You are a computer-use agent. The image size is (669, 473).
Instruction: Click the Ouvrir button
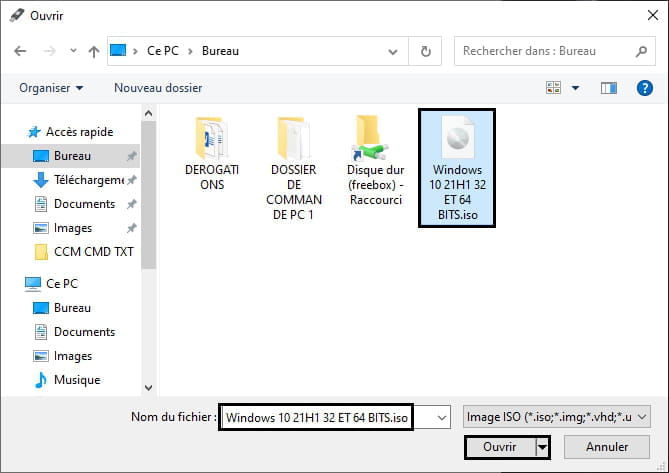500,447
